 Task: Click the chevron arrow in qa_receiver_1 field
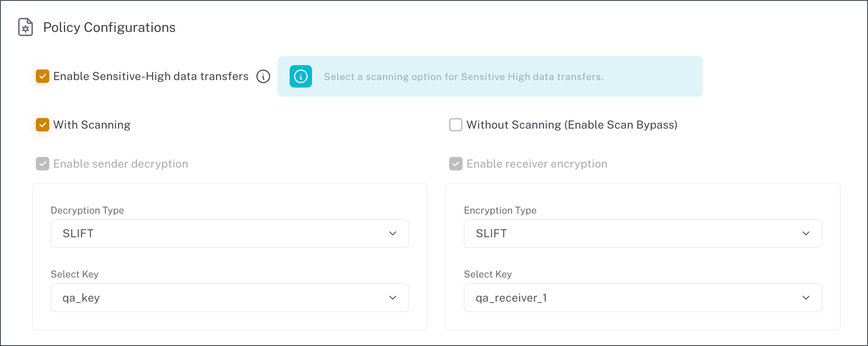pyautogui.click(x=806, y=298)
